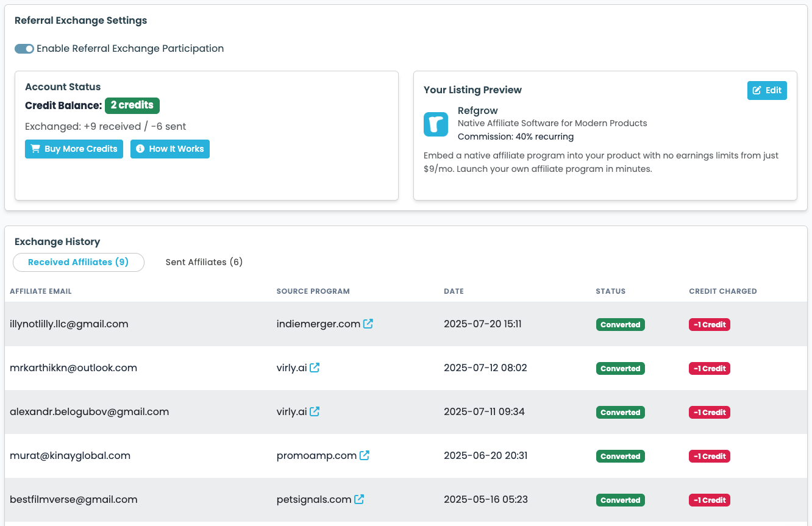Disable Referral Exchange Participation toggle
This screenshot has width=812, height=526.
[24, 48]
